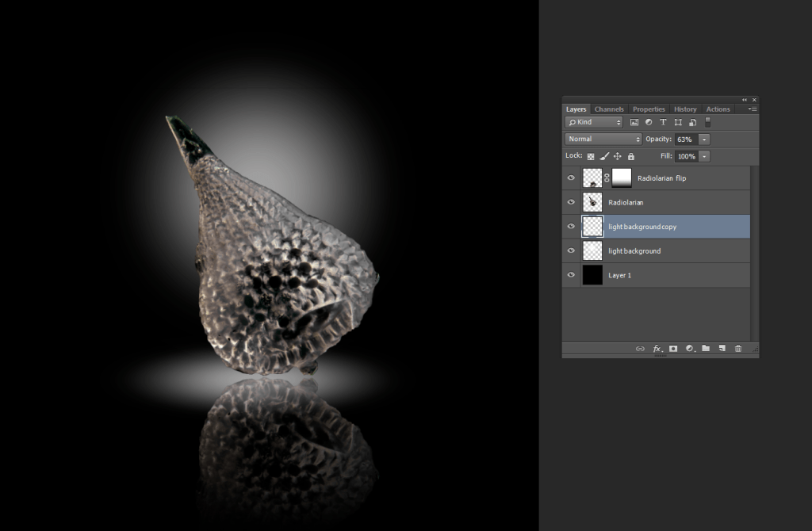Screen dimensions: 812x531
Task: Hide the light background layer
Action: (x=571, y=250)
